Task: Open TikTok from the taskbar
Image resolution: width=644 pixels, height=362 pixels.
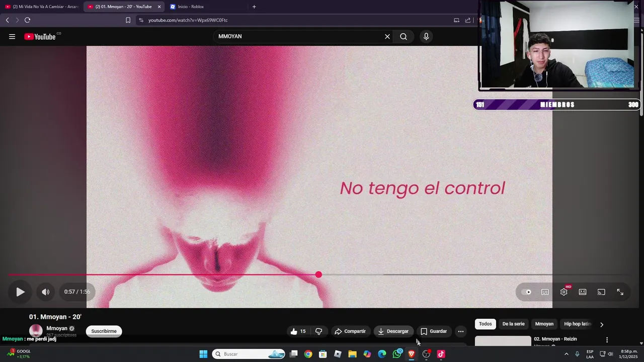Action: [441, 354]
